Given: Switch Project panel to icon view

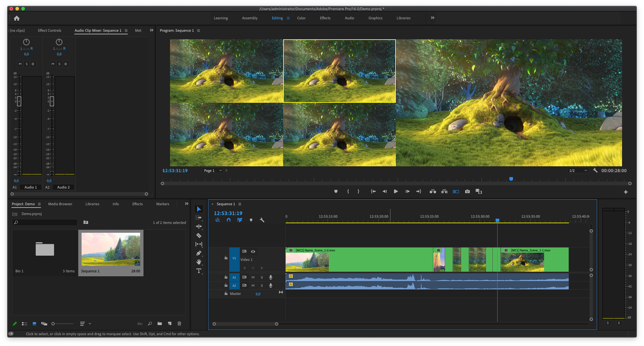Looking at the screenshot, I should coord(34,324).
